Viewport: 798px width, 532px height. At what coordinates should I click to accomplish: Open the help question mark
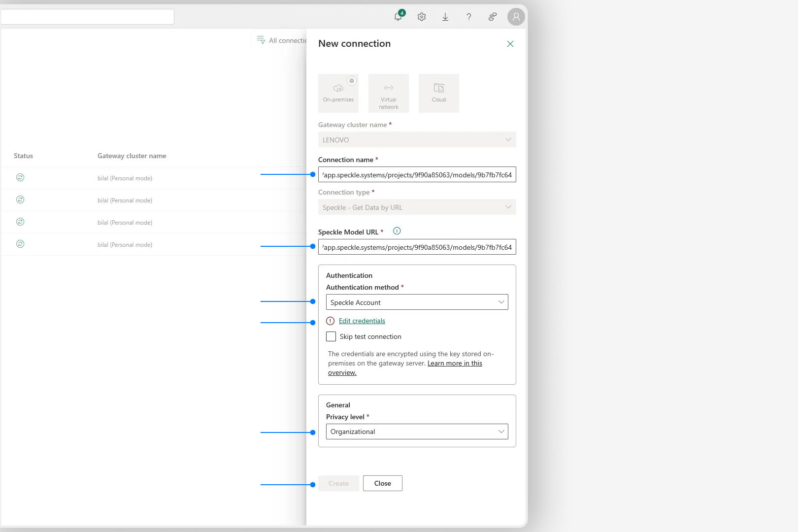pyautogui.click(x=469, y=17)
